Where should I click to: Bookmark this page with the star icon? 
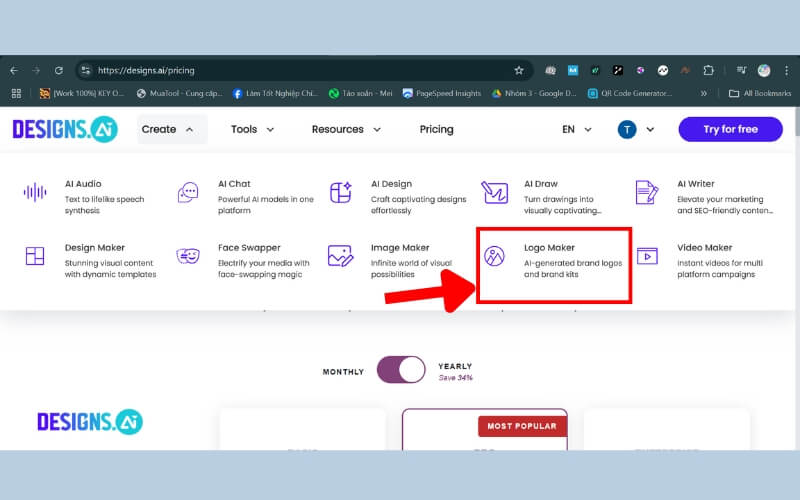pyautogui.click(x=519, y=70)
